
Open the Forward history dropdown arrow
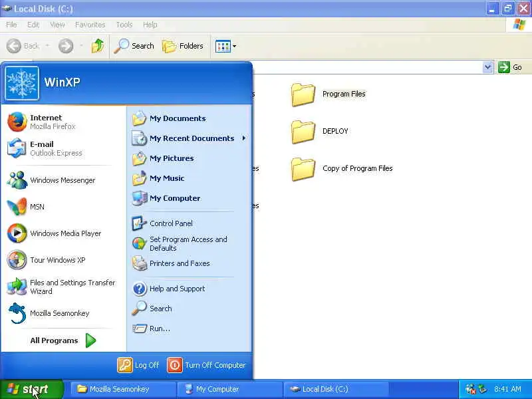[81, 46]
